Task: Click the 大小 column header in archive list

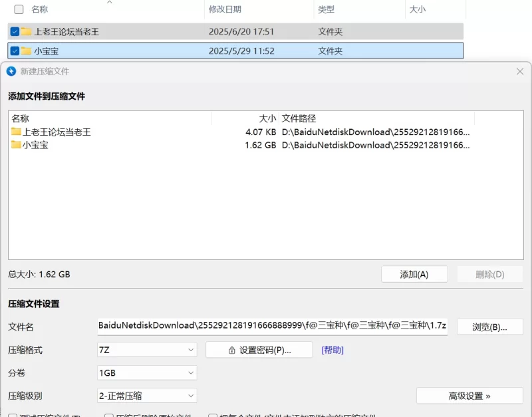Action: [268, 118]
